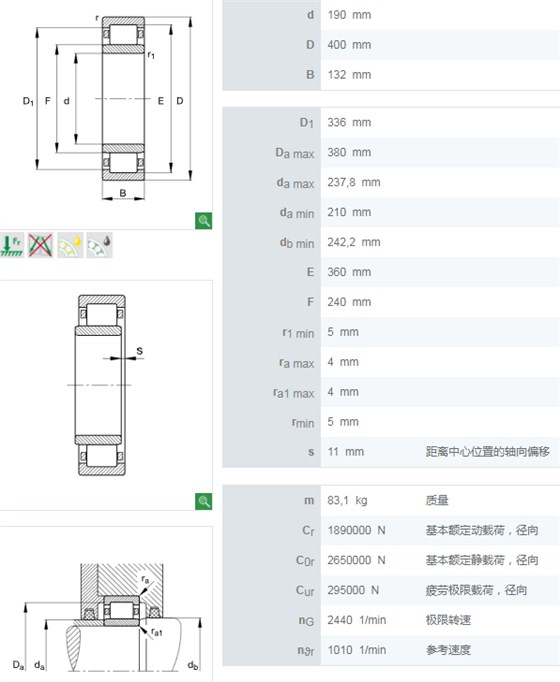The width and height of the screenshot is (560, 682).
Task: Click the '极限转速' description text
Action: tap(448, 620)
